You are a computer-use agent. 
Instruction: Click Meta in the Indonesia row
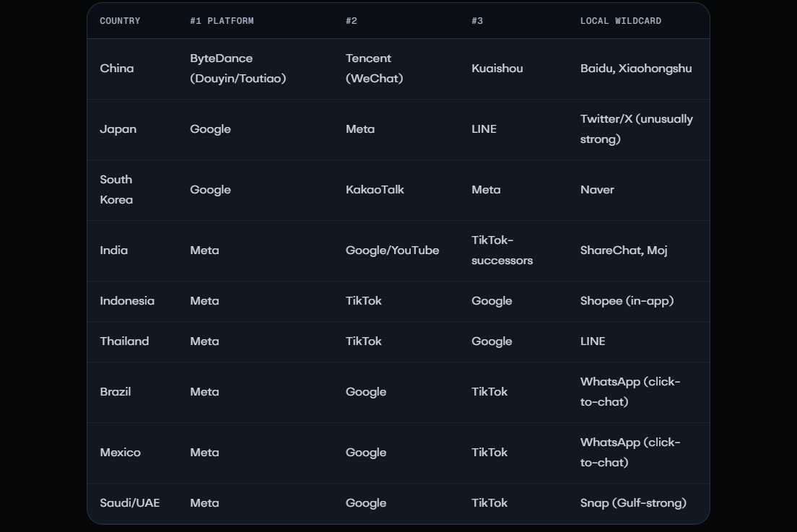tap(205, 301)
